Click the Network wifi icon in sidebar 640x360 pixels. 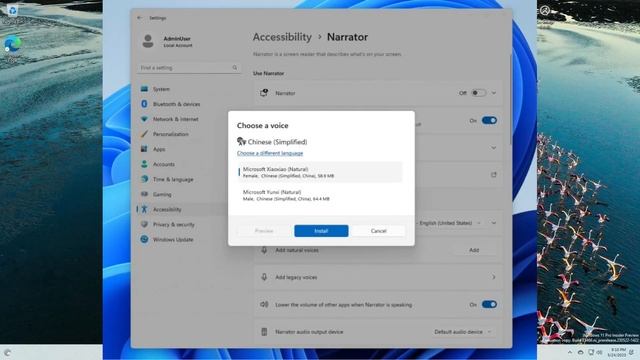point(144,119)
